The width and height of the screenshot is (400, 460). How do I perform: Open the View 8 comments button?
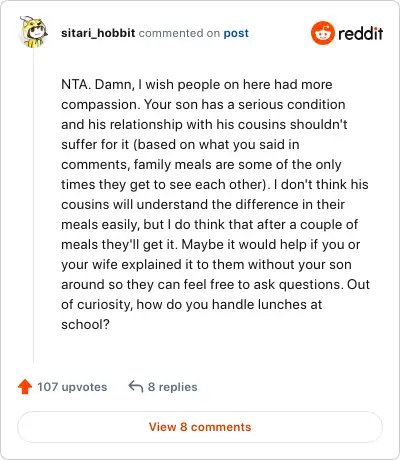(200, 427)
